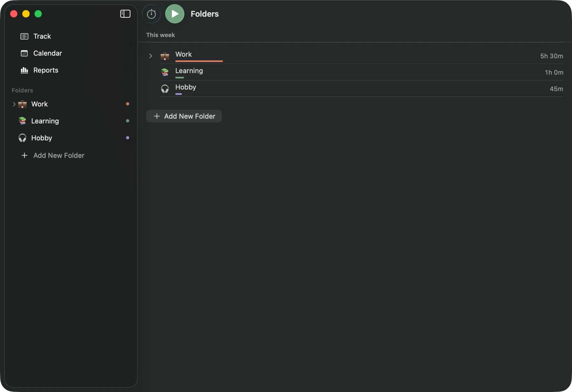
Task: Click Add New Folder in sidebar
Action: coord(59,155)
